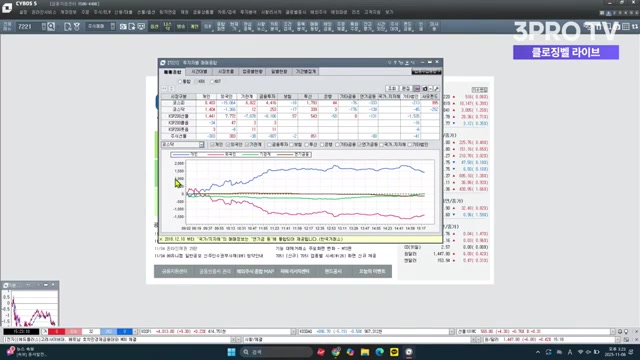
Task: Open the screen number history dropdown arrow
Action: coord(44,27)
